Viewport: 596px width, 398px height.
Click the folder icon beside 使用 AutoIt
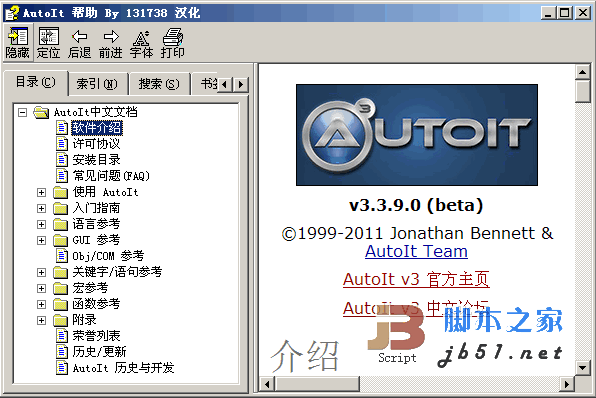point(60,192)
